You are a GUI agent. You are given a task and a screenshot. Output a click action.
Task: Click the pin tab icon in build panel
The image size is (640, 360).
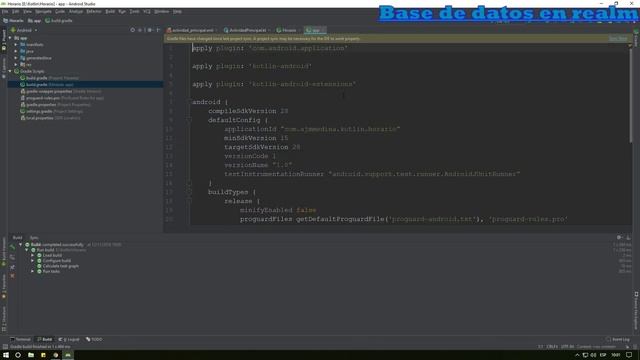pos(12,267)
